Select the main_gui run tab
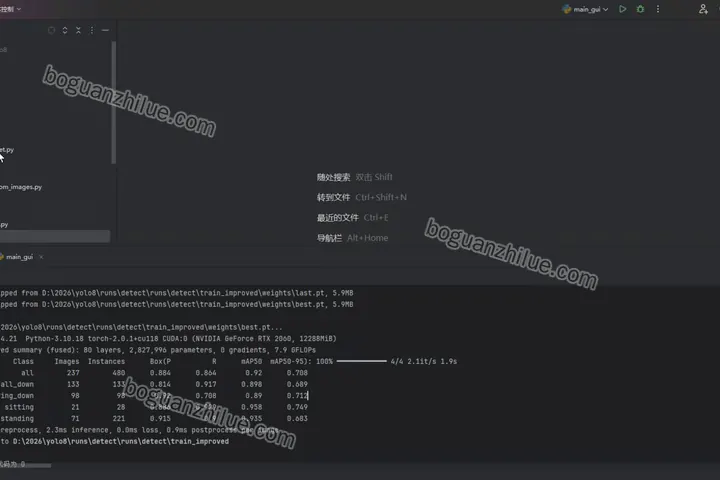720x480 pixels. (x=17, y=257)
